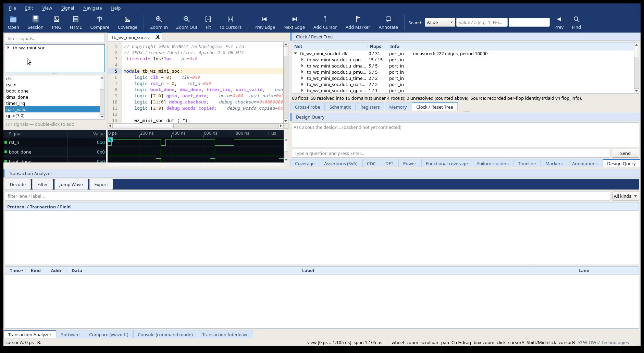Click cursor A marker in waveform
The image size is (644, 353).
tap(110, 139)
